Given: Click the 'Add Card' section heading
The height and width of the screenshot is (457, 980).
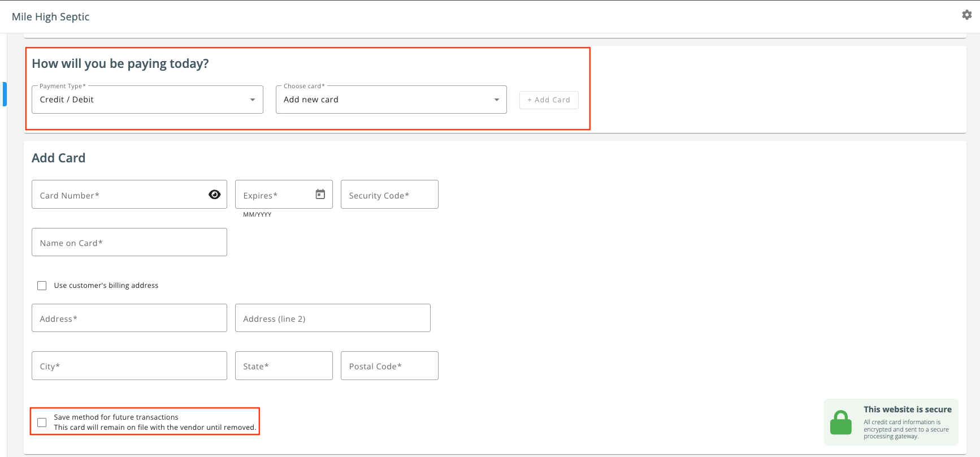Looking at the screenshot, I should (59, 158).
